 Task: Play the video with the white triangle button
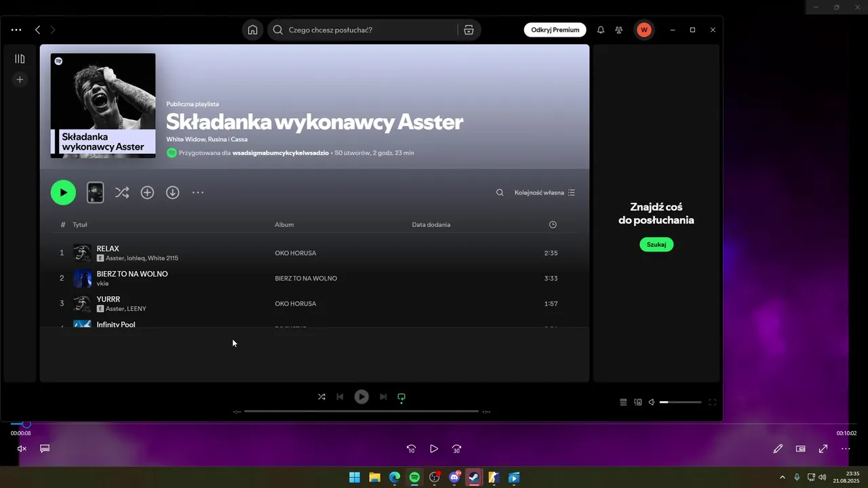point(434,449)
